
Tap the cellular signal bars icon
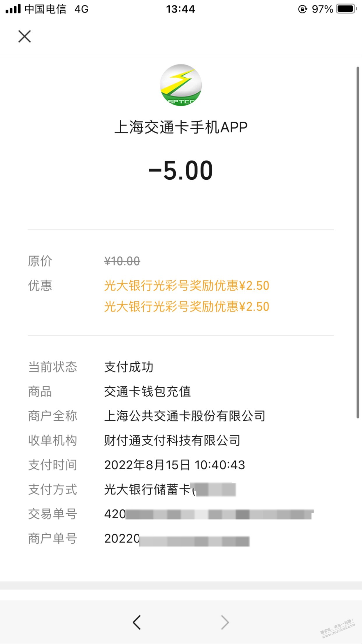[x=13, y=9]
